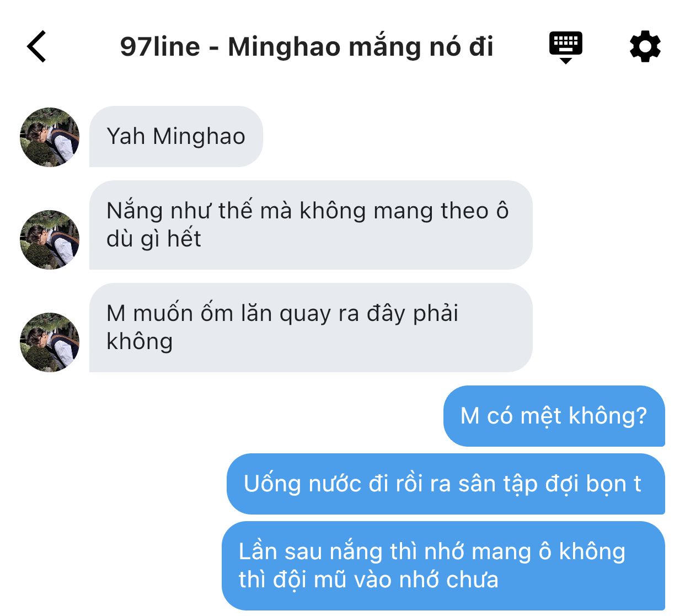Click the 'thì đội mũ vào nhớ chưa' line
This screenshot has width=685, height=616.
pyautogui.click(x=368, y=580)
